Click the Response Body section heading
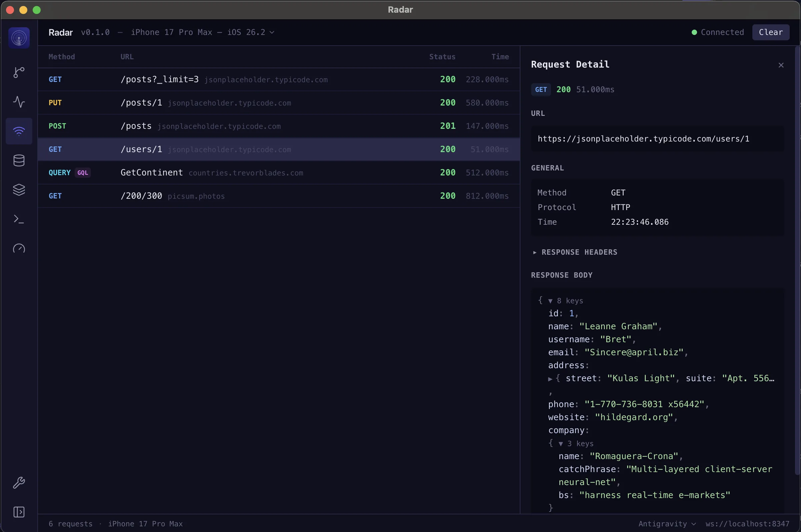This screenshot has width=801, height=532. (562, 275)
